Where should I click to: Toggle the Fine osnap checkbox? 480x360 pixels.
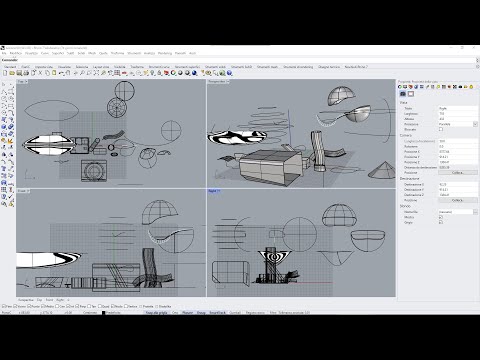point(4,306)
